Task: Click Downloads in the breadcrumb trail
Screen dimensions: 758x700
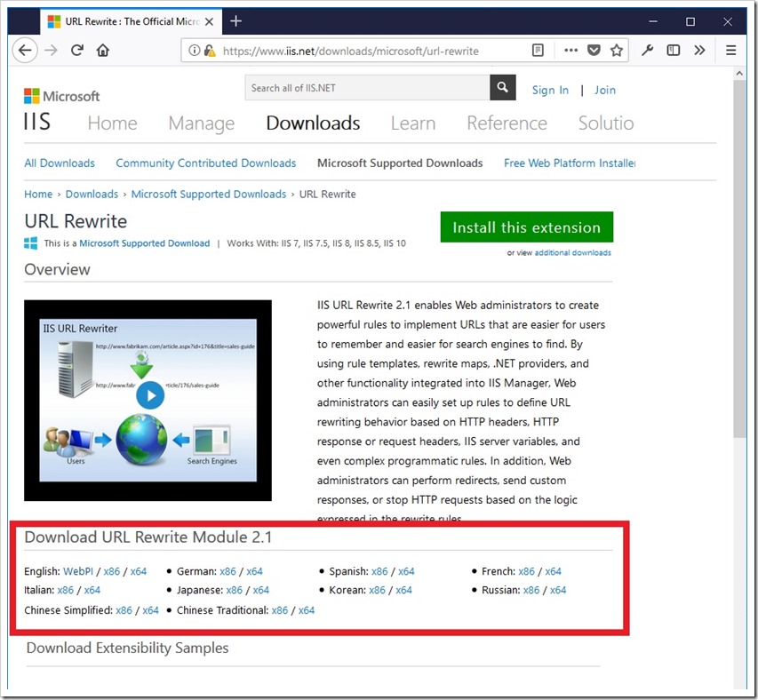Action: 92,195
